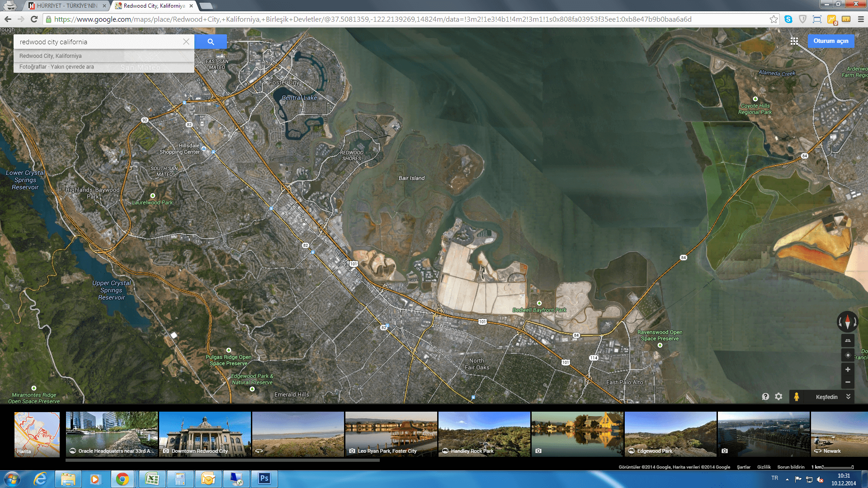Switch to Harita map view thumbnail
The width and height of the screenshot is (868, 488).
click(x=37, y=434)
